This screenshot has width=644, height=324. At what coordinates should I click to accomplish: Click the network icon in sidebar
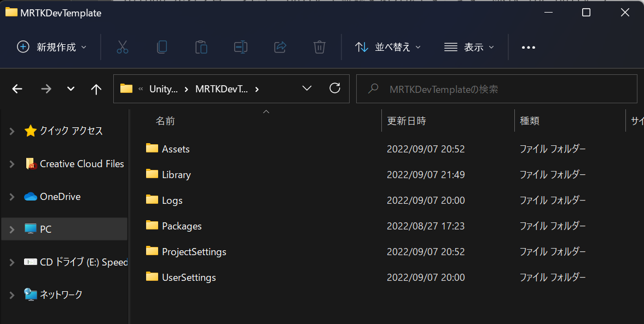click(31, 294)
